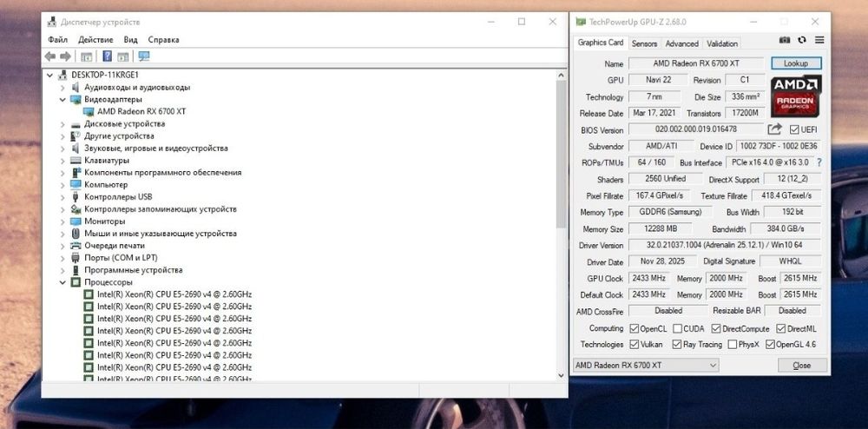Toggle the DirectML checkbox
868x429 pixels.
[x=780, y=328]
